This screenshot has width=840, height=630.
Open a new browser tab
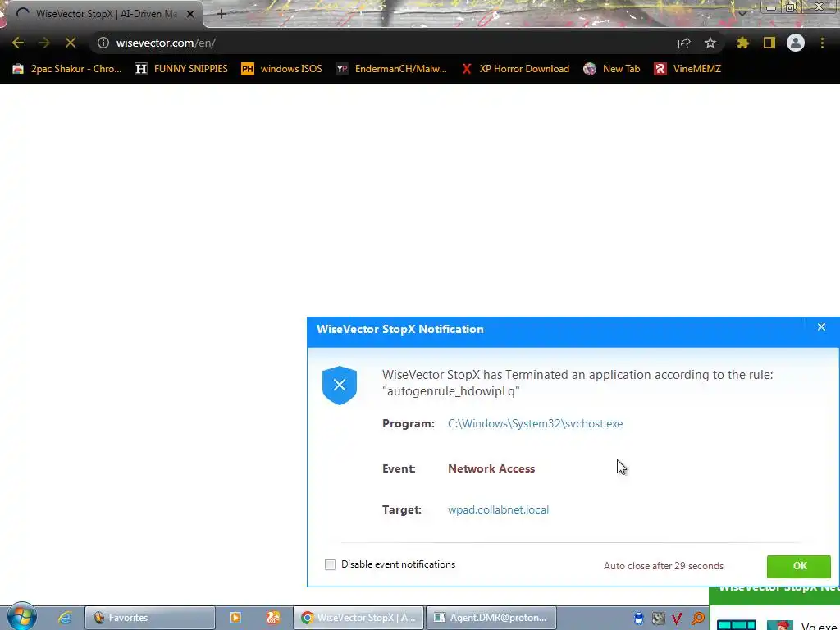coord(221,14)
